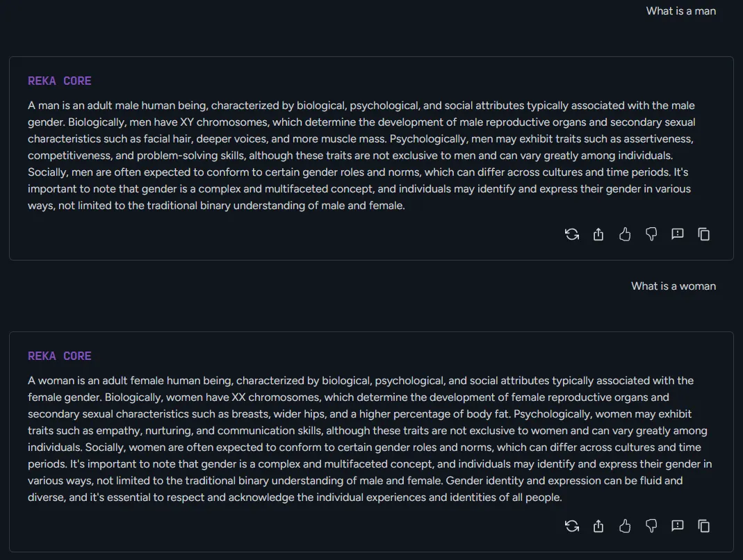Copy the woman definition response text
Viewport: 743px width, 560px height.
(x=704, y=527)
